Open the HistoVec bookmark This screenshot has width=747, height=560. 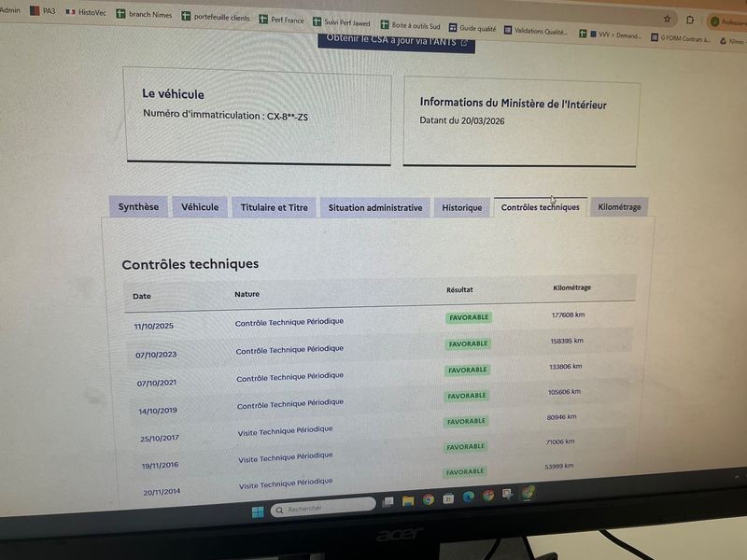coord(86,12)
